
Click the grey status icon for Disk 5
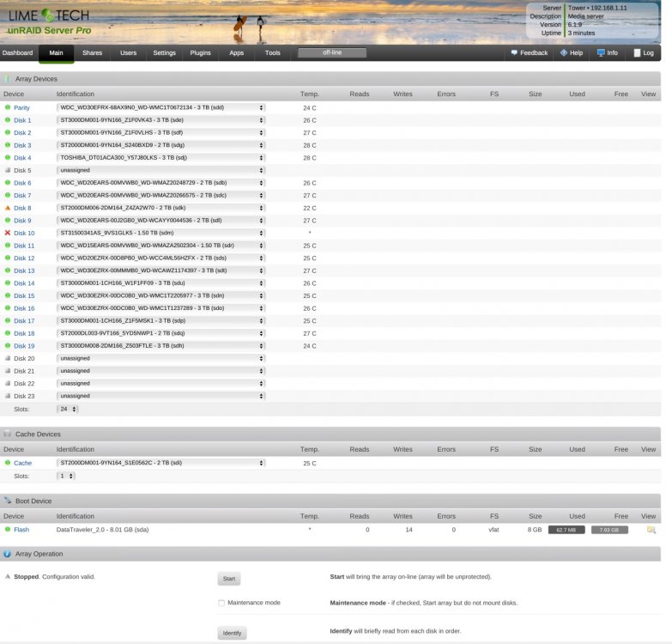pyautogui.click(x=8, y=170)
